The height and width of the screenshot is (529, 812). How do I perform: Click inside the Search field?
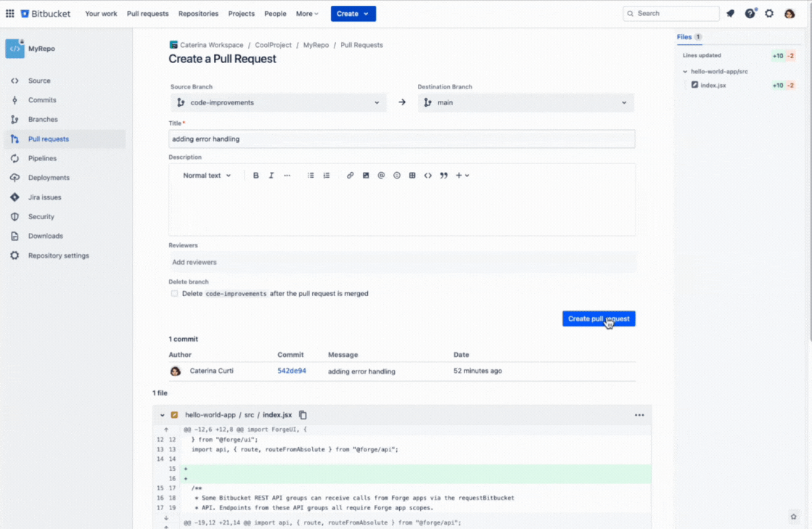coord(670,13)
